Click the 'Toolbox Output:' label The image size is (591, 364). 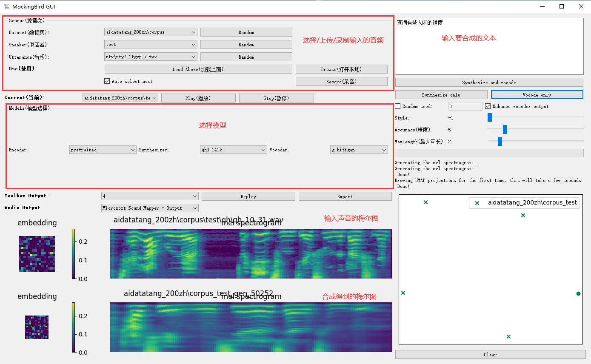[x=27, y=196]
